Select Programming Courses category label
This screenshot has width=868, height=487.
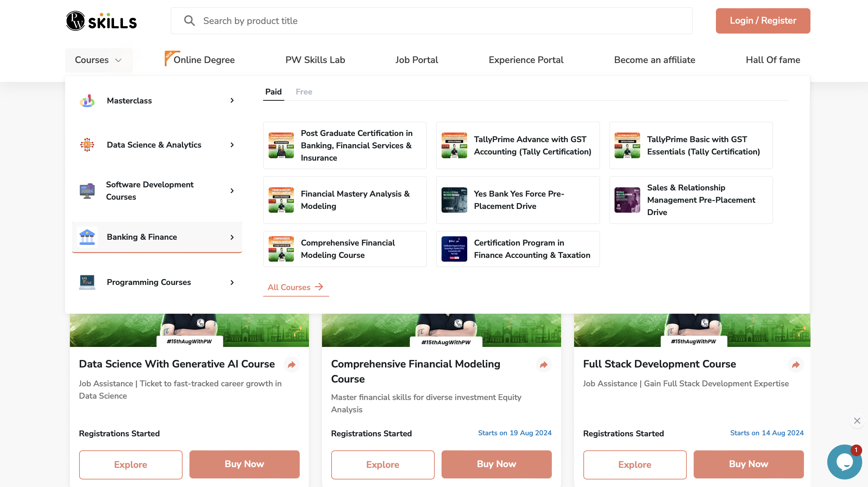[x=149, y=282]
